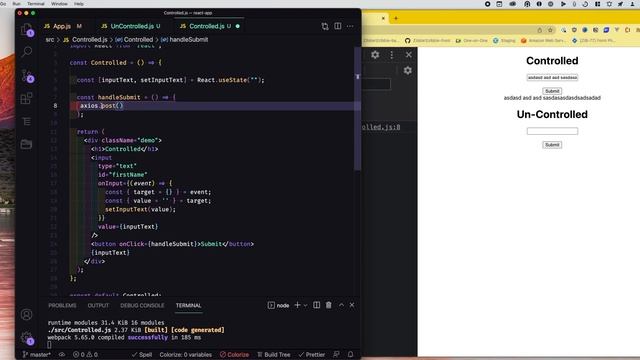Click the Controlled.js breadcrumb segment
The image size is (640, 360).
pos(85,40)
